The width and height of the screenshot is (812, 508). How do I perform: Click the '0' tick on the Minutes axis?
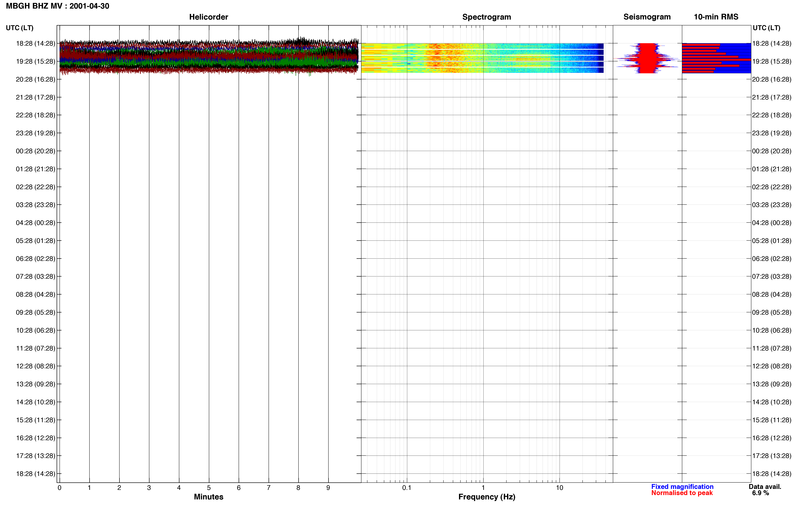click(59, 488)
